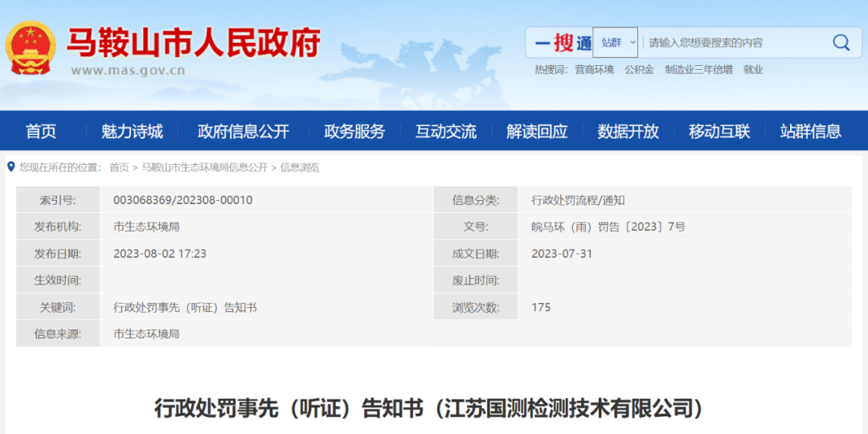Click hot search term 制造业三年倍增
Viewport: 868px width, 434px height.
(x=698, y=70)
